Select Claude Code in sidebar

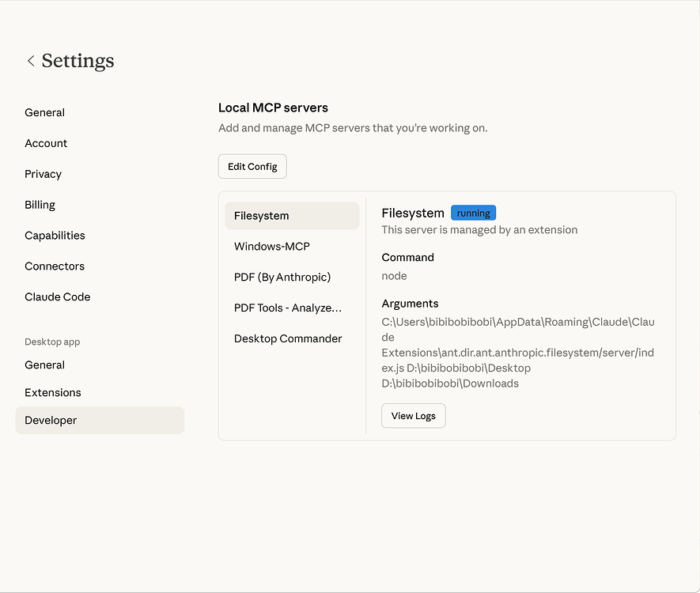click(58, 297)
